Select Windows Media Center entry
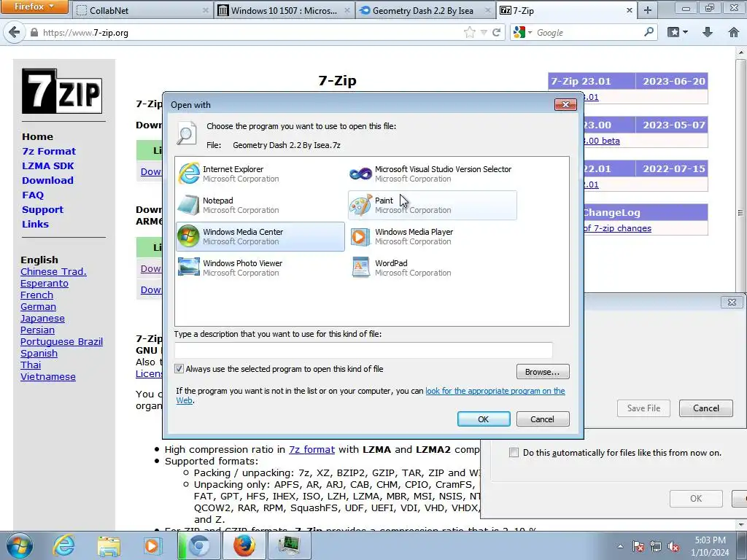747x560 pixels. (260, 237)
